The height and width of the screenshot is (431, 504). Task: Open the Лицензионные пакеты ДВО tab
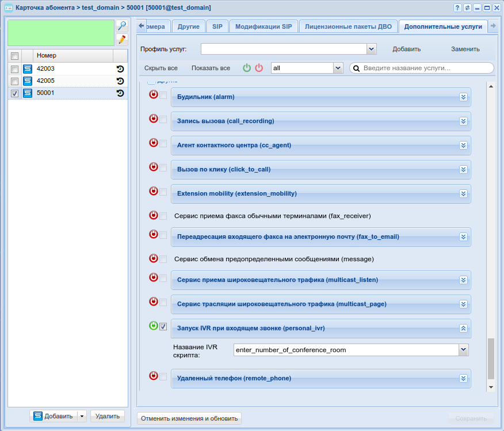click(348, 26)
